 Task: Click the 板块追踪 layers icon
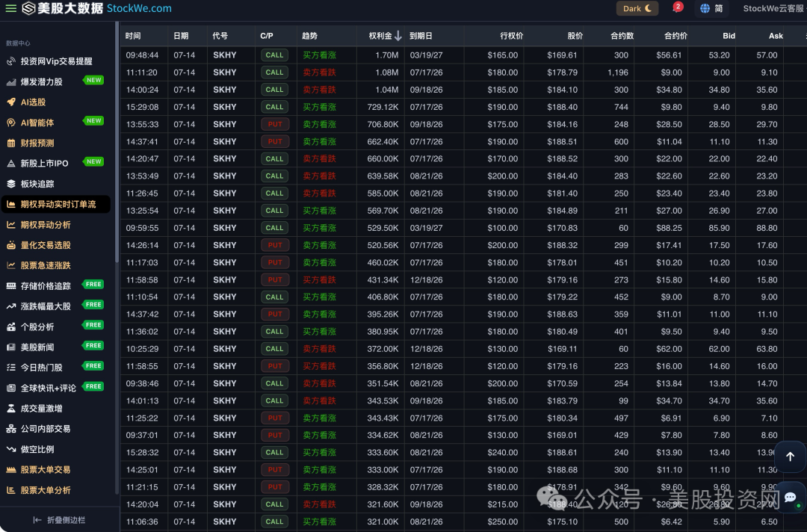10,184
